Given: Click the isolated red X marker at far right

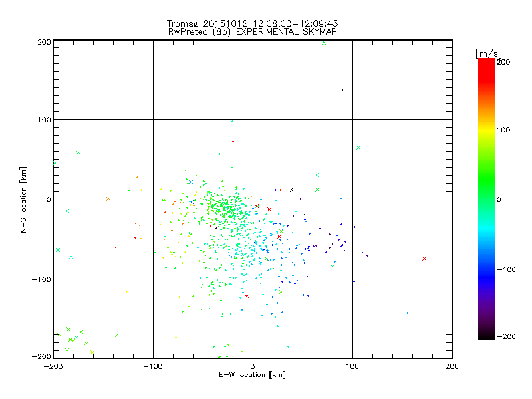Looking at the screenshot, I should tap(424, 259).
